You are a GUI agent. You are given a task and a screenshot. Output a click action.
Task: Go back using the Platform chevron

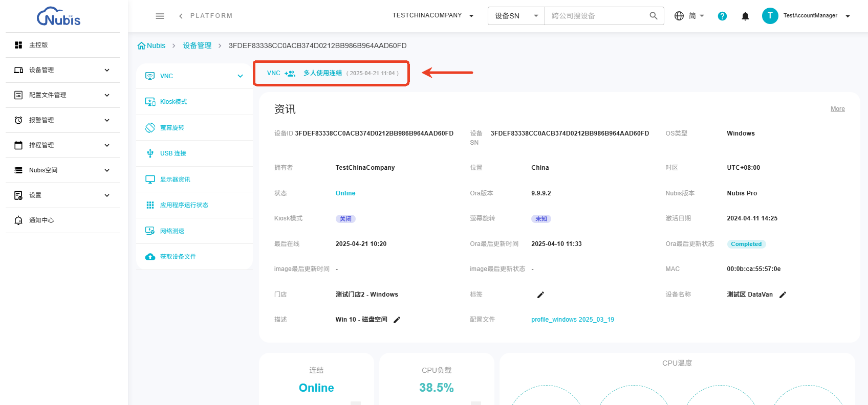coord(181,16)
